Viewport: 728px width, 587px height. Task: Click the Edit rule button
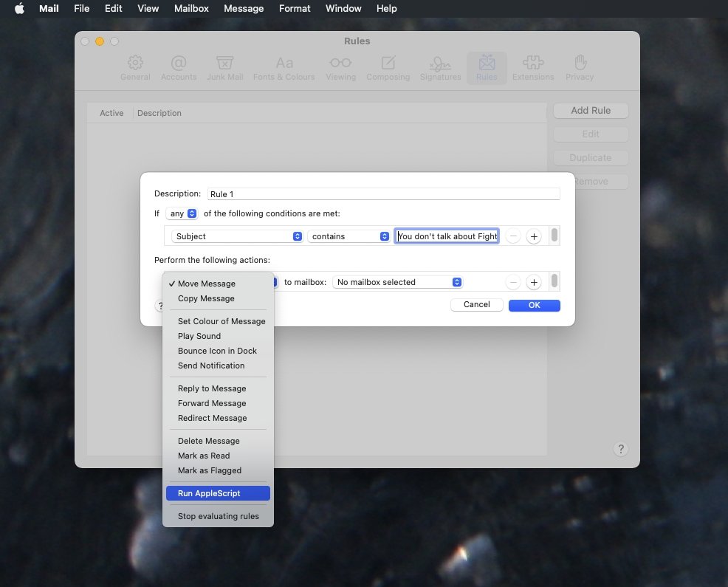[591, 134]
